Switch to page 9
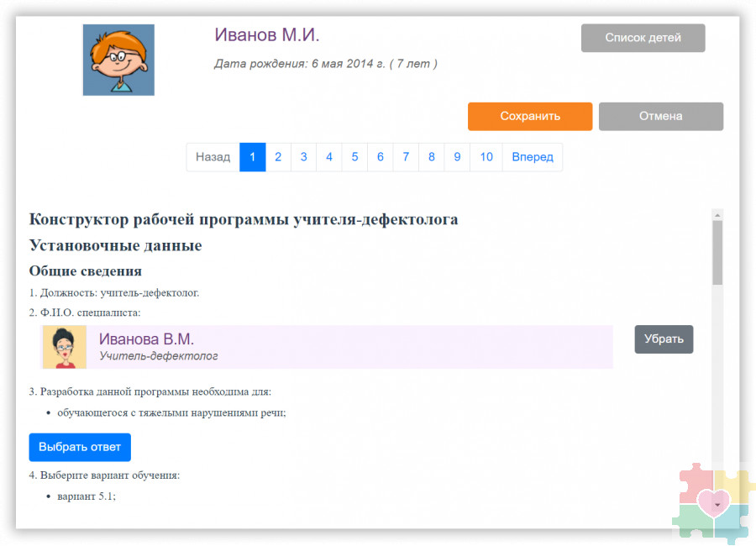Screen dimensions: 756x546 (x=457, y=157)
